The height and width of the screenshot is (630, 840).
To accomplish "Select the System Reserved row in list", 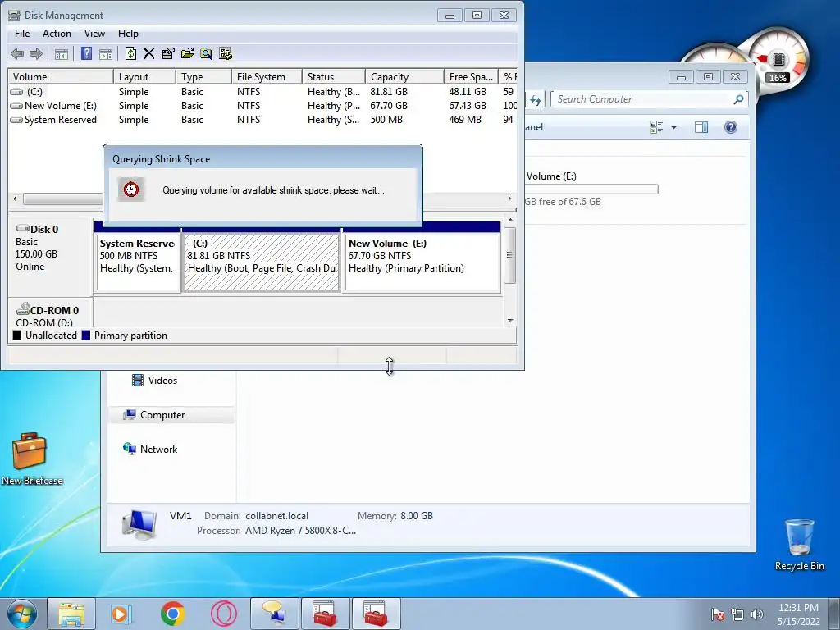I will (x=262, y=120).
